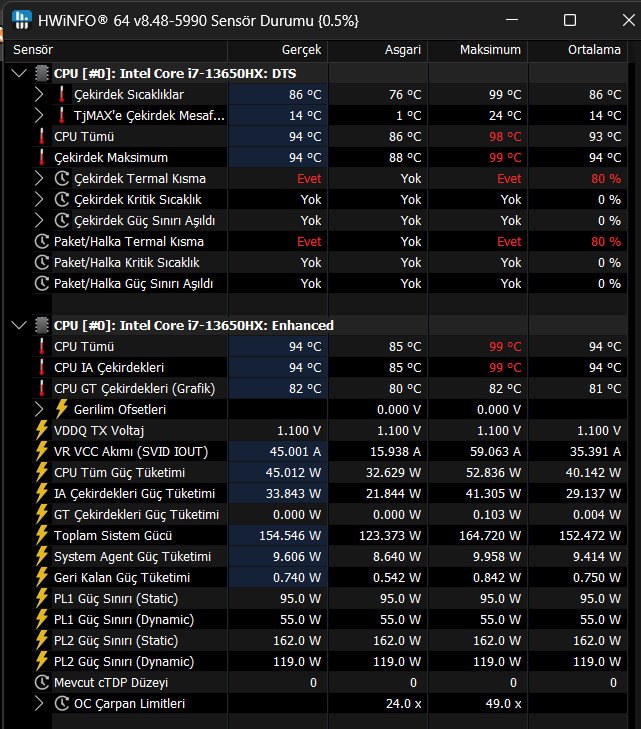The width and height of the screenshot is (641, 729).
Task: Click the 33.843 W current value
Action: click(x=293, y=493)
